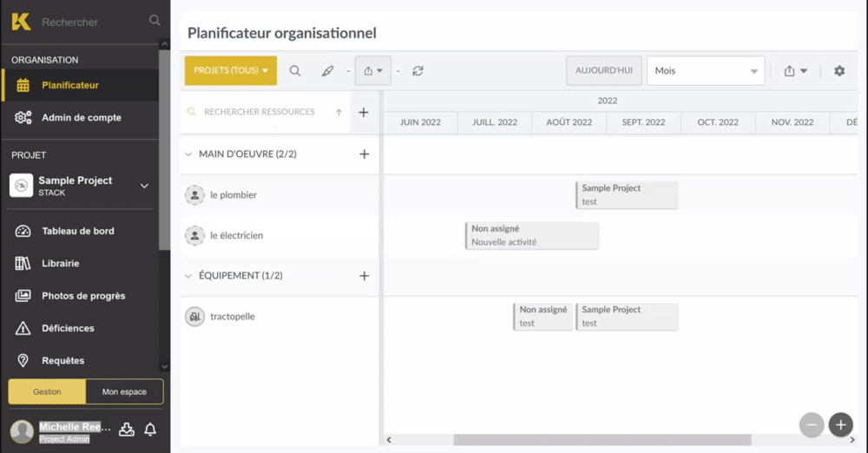Screen dimensions: 868x453
Task: Click le plombier avatar icon
Action: [x=194, y=195]
